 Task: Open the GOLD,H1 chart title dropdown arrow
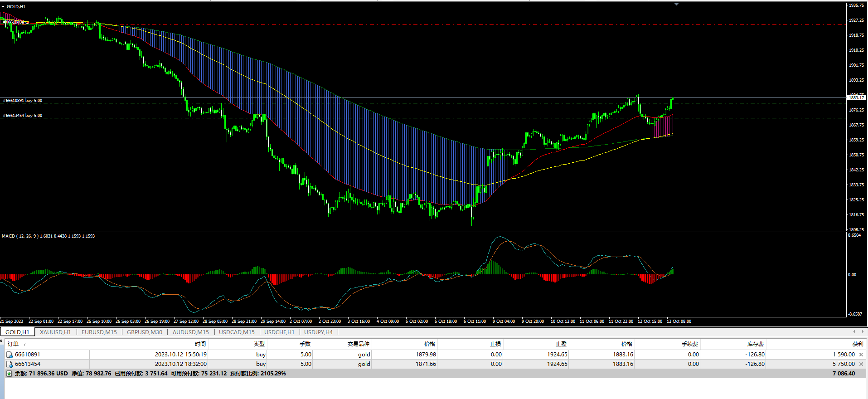click(x=3, y=7)
